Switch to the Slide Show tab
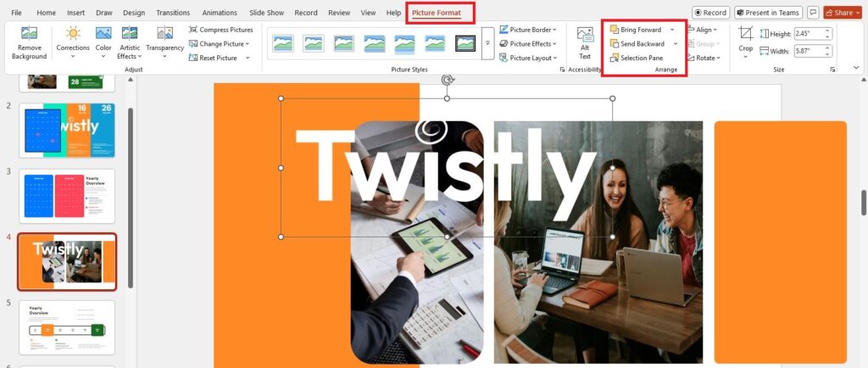Screen dimensions: 868x368 [267, 13]
